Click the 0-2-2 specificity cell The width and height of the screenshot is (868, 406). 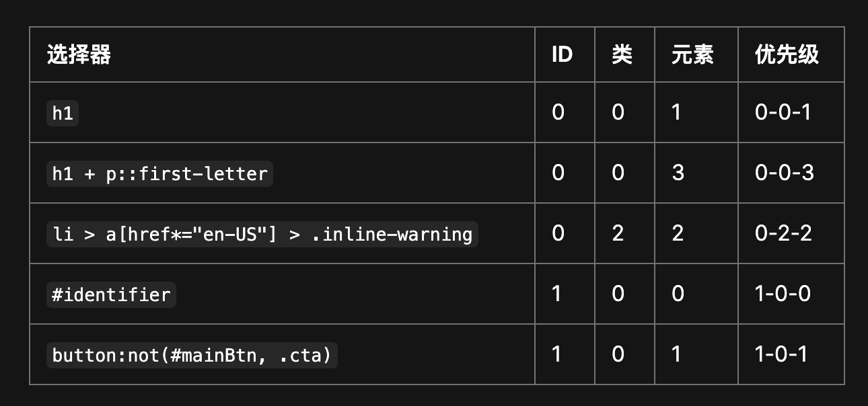tap(783, 233)
